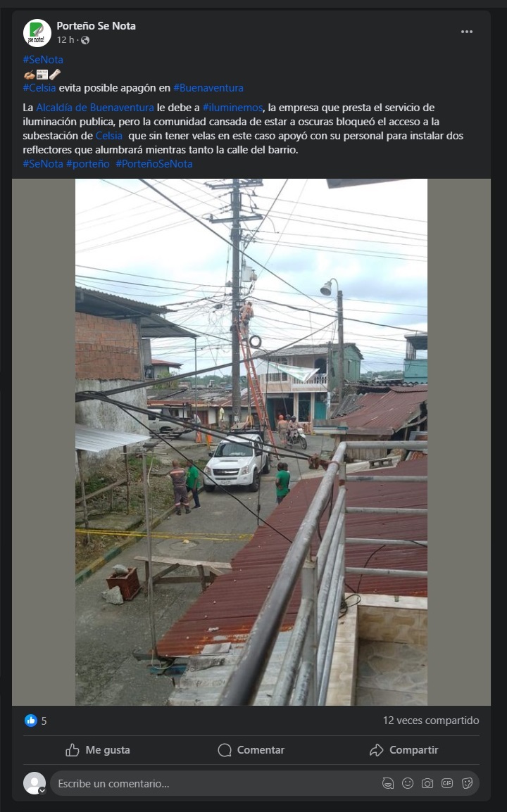Switch commenting identity via avatar arrow
507x812 pixels.
pyautogui.click(x=42, y=791)
